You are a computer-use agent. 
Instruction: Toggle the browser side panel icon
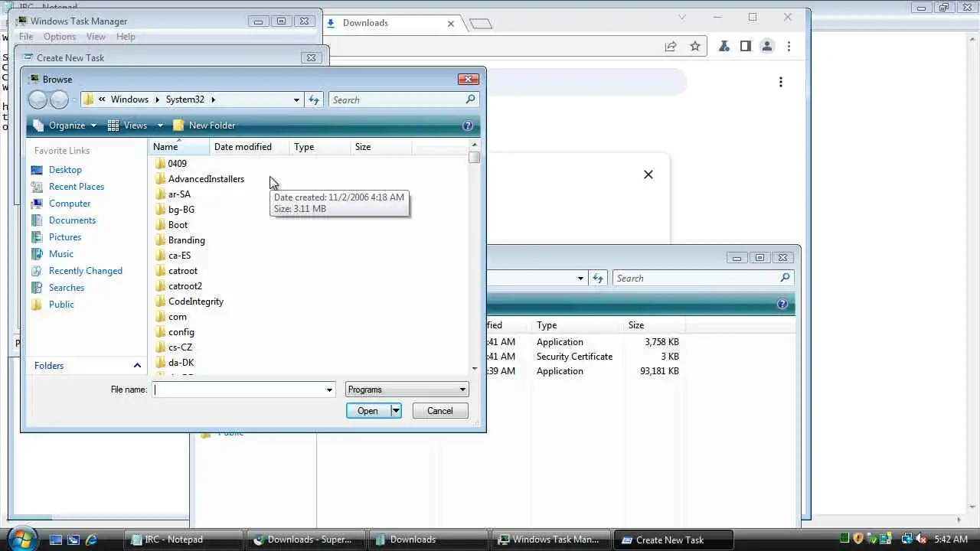tap(745, 47)
